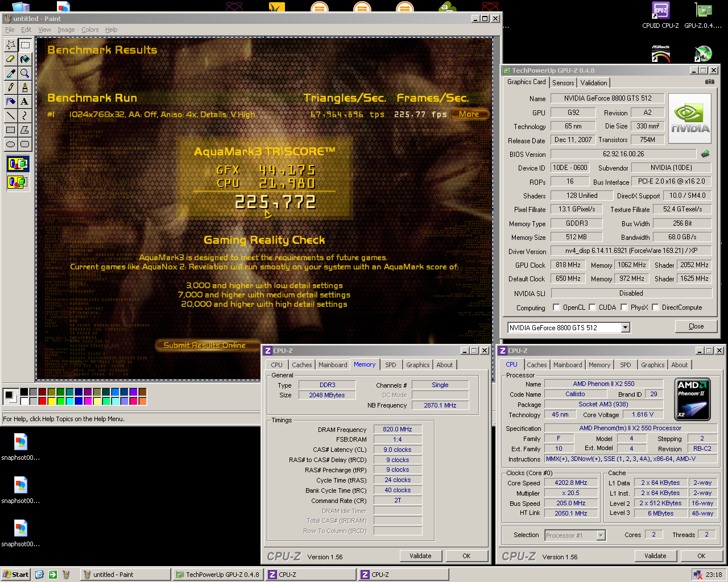Image resolution: width=728 pixels, height=582 pixels.
Task: Open the Processor #1 Selection dropdown
Action: pos(601,535)
